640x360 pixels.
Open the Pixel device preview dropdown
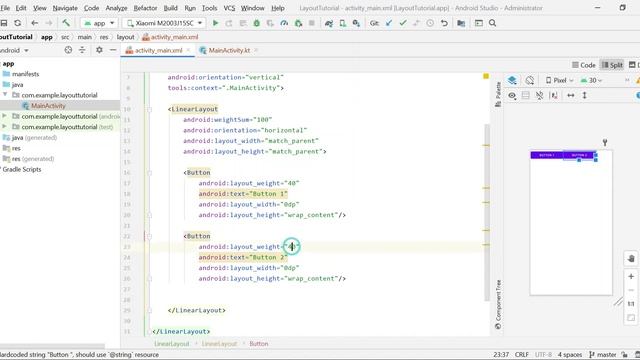[559, 80]
